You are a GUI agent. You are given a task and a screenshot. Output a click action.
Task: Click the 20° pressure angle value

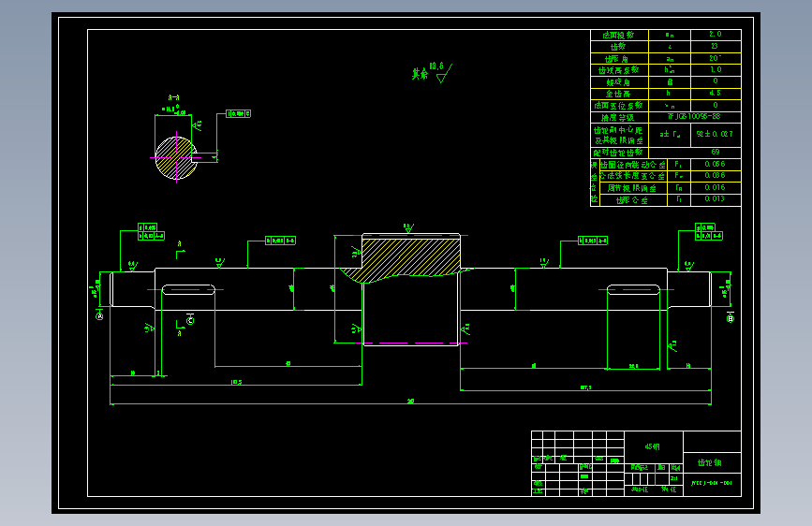click(x=716, y=59)
